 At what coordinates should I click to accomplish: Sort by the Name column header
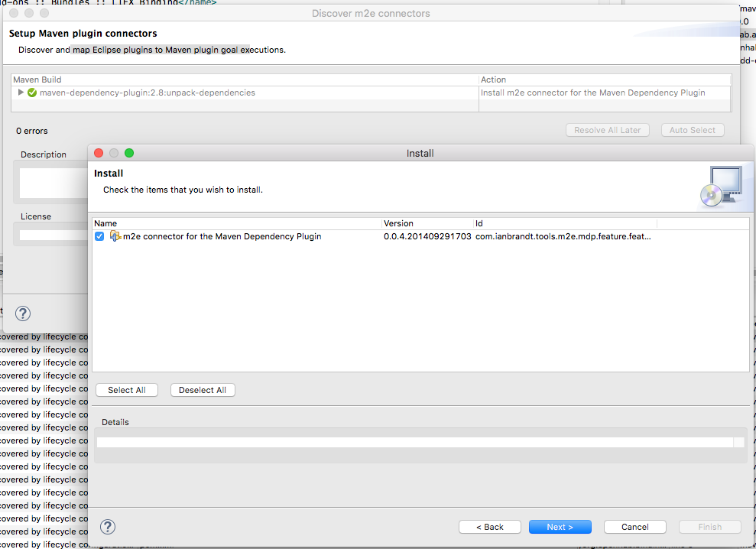(237, 223)
